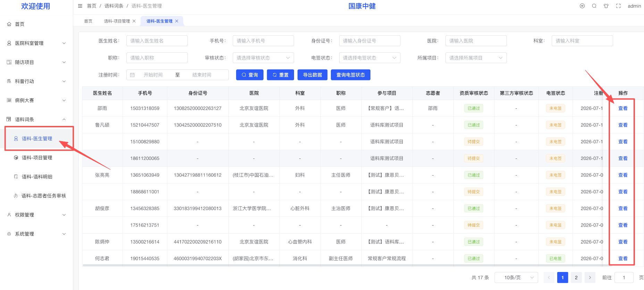Viewport: 644px width, 290px height.
Task: Click the 科室 input field
Action: coord(582,41)
